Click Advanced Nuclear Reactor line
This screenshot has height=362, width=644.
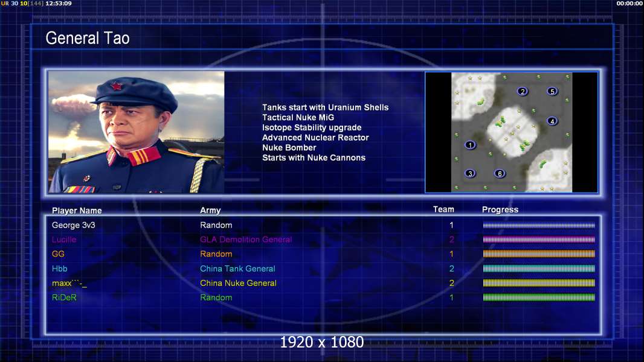click(x=315, y=138)
